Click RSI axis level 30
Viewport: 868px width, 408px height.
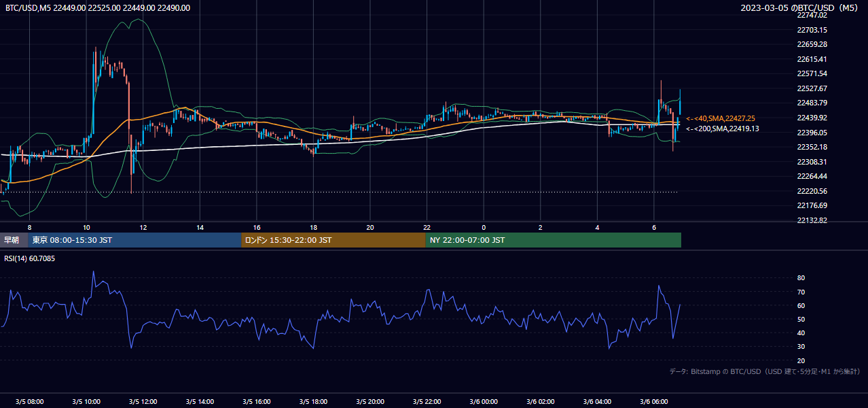click(801, 347)
